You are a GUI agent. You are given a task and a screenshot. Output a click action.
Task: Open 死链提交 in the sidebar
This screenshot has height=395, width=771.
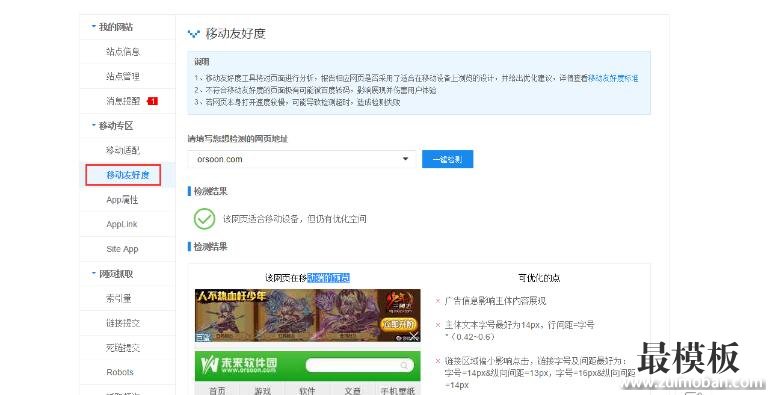[x=123, y=348]
